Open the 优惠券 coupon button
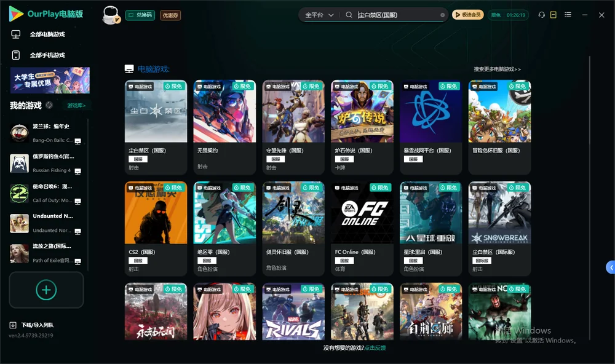Image resolution: width=615 pixels, height=364 pixels. (170, 15)
